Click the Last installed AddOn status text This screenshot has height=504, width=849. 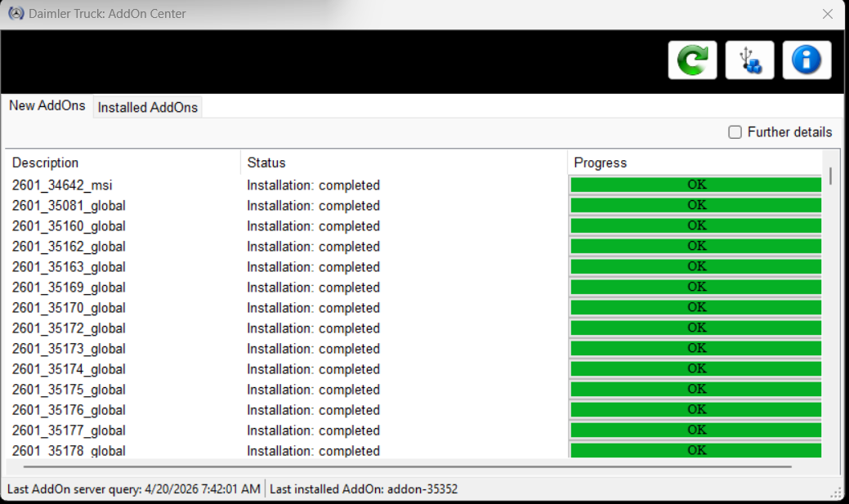pos(364,488)
